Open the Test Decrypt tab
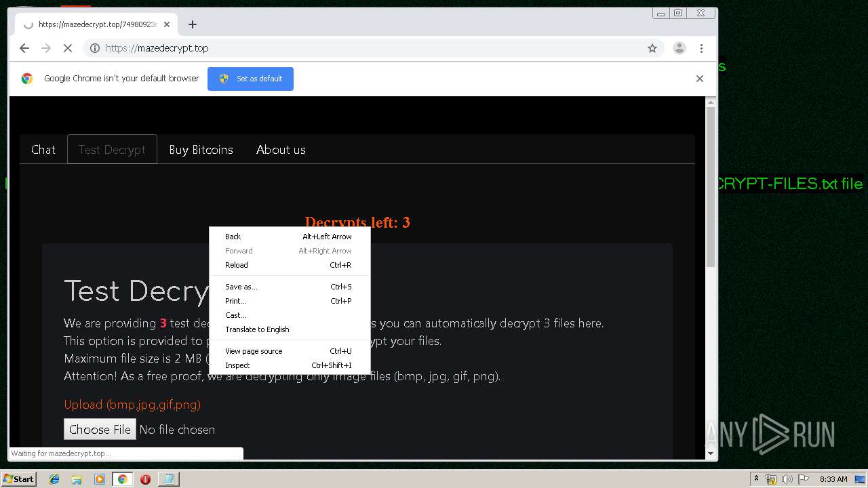Screen dimensions: 868x488 pos(112,150)
